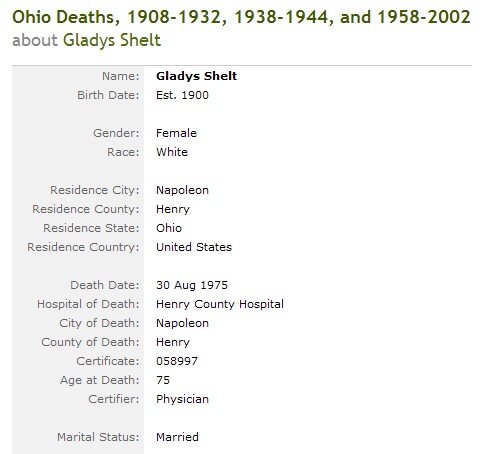Click the Gladys Shelt heading name
The width and height of the screenshot is (485, 454).
point(112,40)
